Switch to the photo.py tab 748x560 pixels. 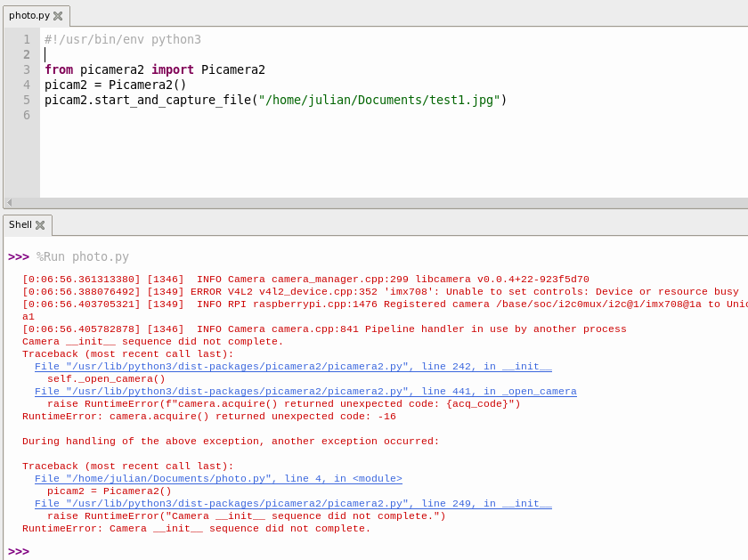click(27, 15)
